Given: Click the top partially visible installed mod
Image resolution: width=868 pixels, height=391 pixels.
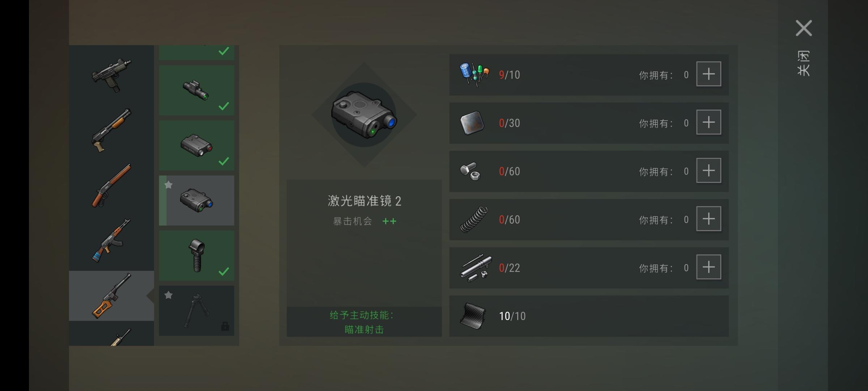Looking at the screenshot, I should coord(197,53).
